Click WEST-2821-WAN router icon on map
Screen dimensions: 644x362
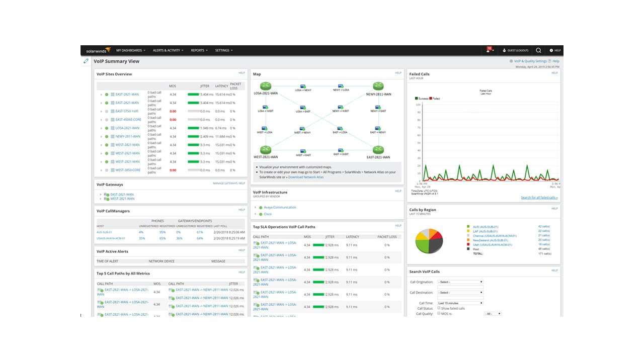266,150
